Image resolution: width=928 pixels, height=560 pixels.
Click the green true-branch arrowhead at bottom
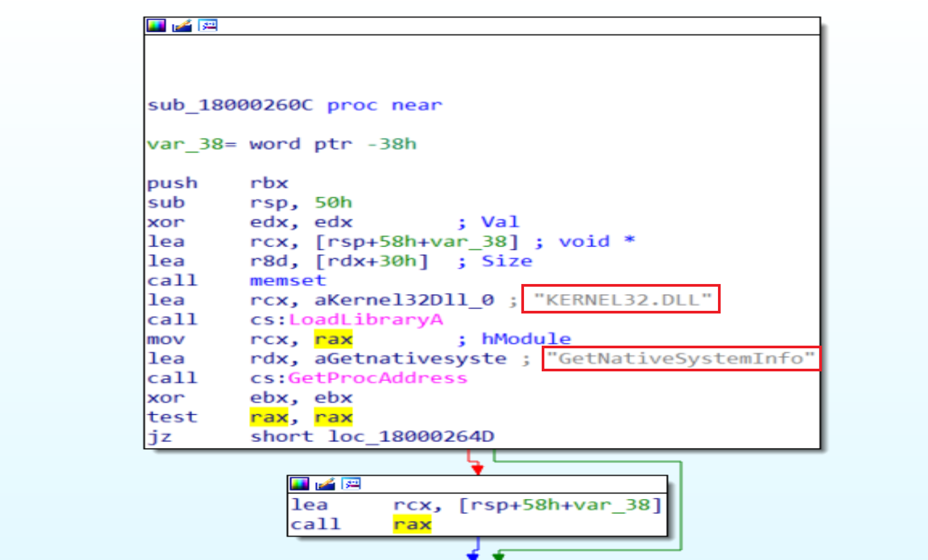[498, 556]
